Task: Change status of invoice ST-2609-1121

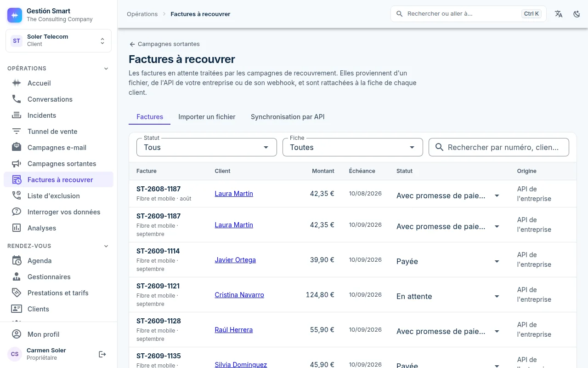Action: coord(448,296)
